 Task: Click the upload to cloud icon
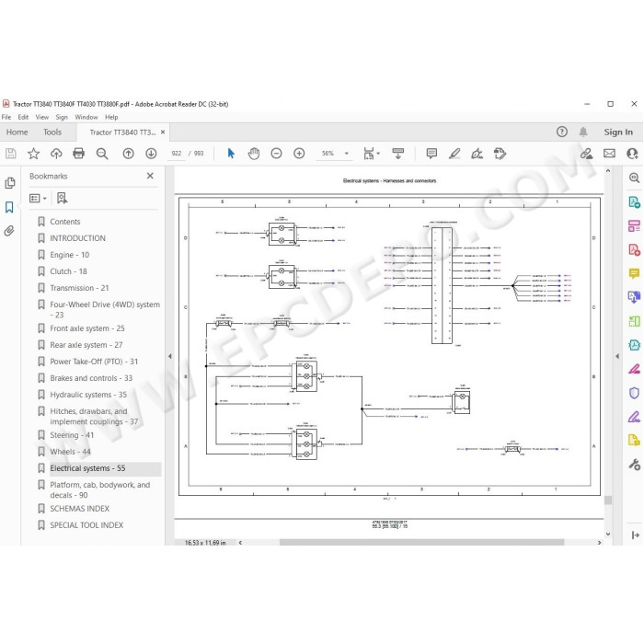click(56, 154)
